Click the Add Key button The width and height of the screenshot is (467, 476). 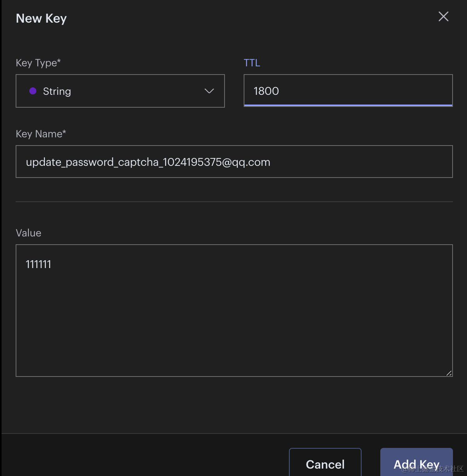pyautogui.click(x=416, y=464)
